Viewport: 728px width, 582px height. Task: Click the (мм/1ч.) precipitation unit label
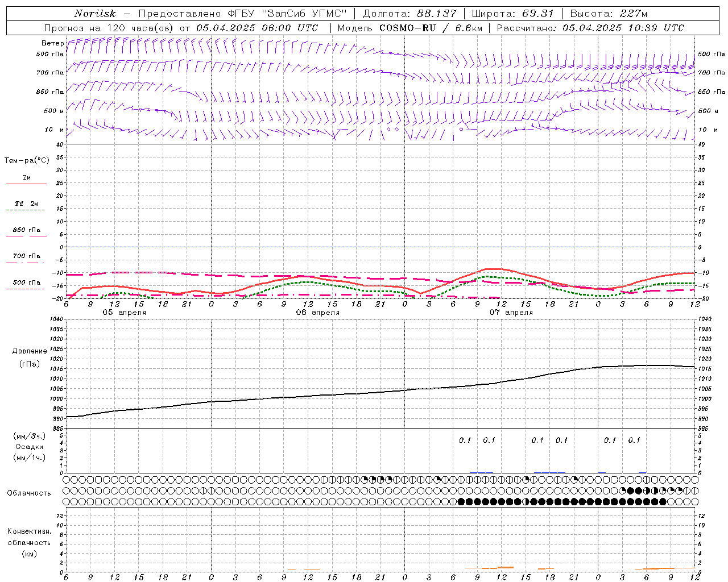click(x=30, y=458)
